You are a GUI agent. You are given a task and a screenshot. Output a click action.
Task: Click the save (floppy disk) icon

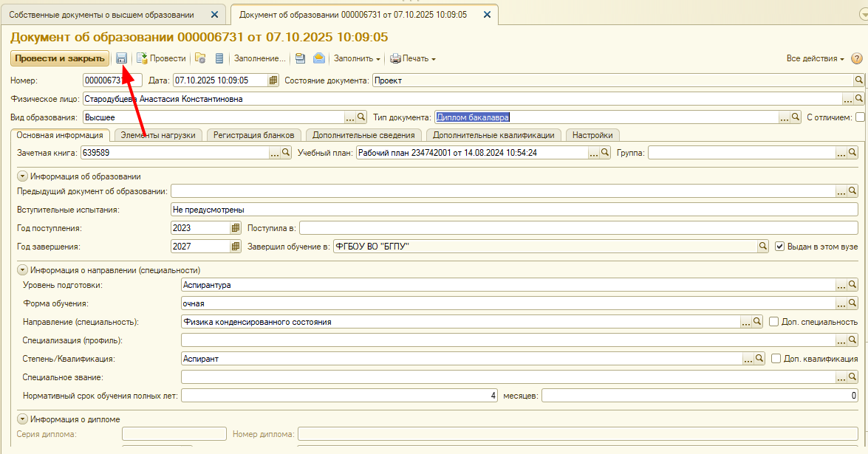[122, 58]
